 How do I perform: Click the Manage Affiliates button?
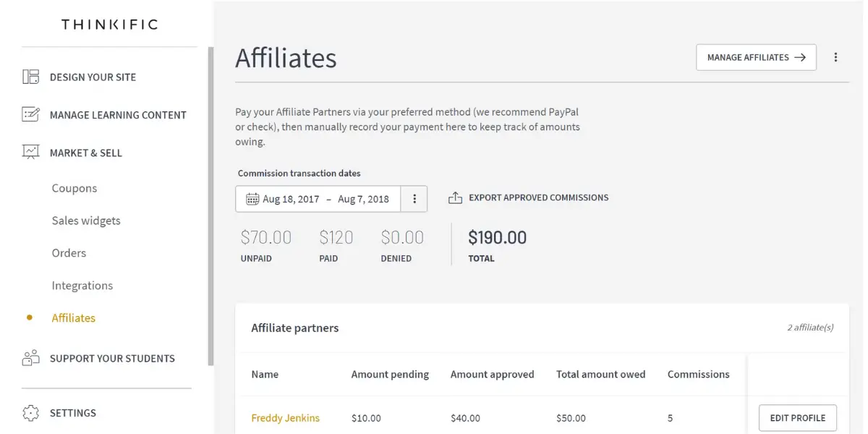click(756, 57)
